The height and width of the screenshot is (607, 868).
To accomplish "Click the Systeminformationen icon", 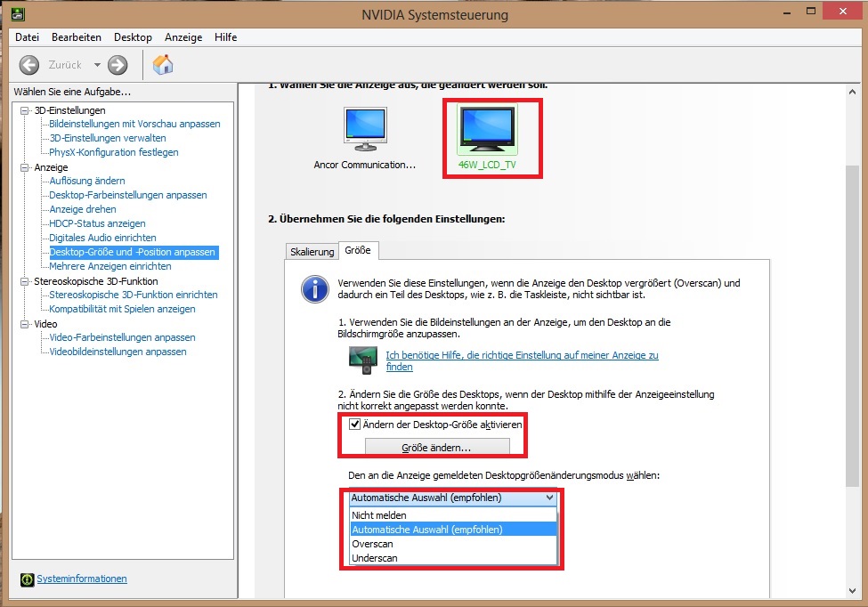I will 27,579.
